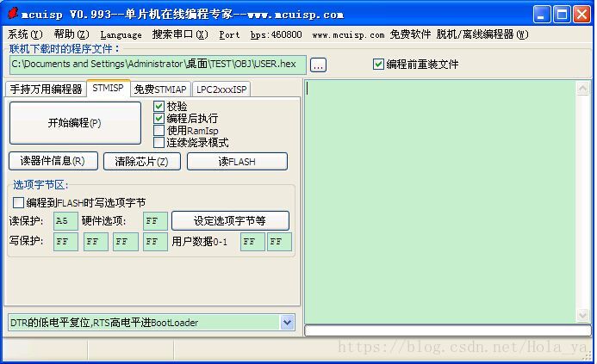
Task: Enable 编程到FLASH时写选项字节 checkbox
Action: click(x=18, y=202)
